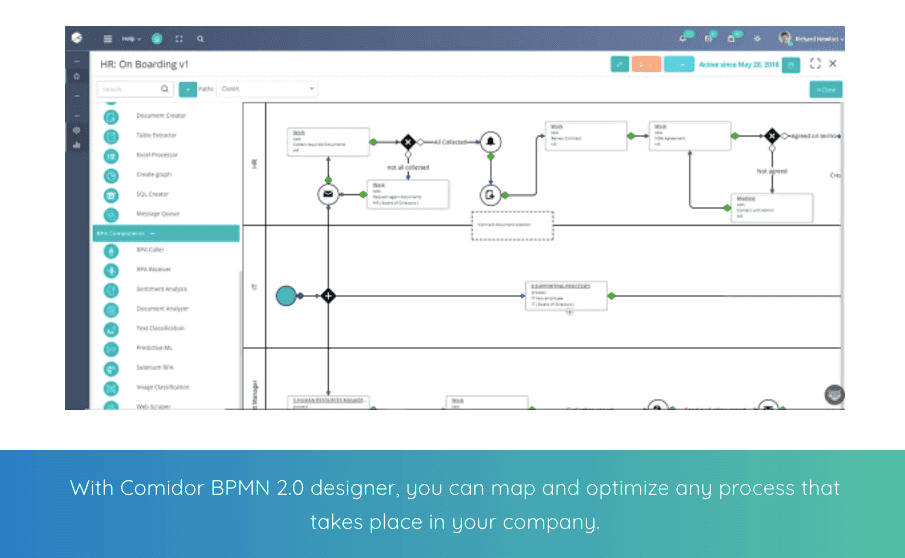Image resolution: width=905 pixels, height=558 pixels.
Task: Click the plus gateway in the IT lane
Action: 328,296
